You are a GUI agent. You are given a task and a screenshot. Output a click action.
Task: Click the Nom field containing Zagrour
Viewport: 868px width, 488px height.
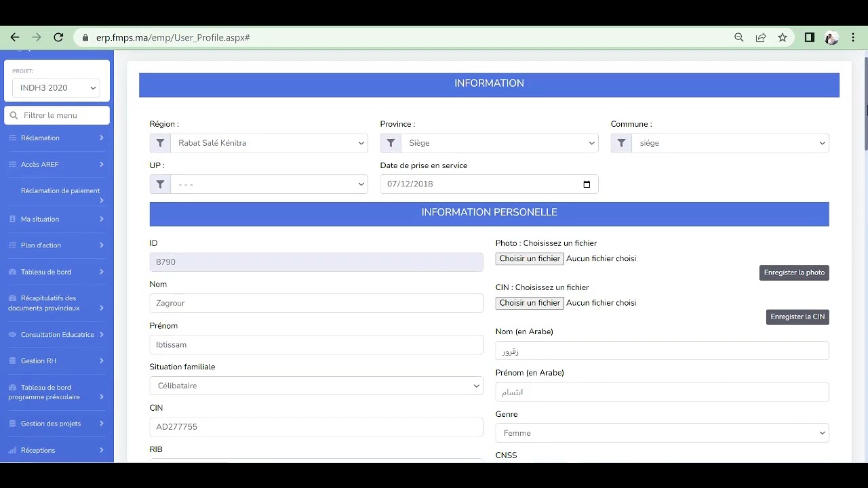pyautogui.click(x=316, y=303)
